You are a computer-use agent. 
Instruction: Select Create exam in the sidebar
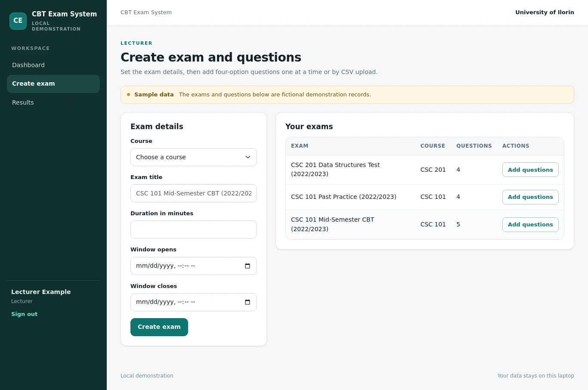coord(53,84)
